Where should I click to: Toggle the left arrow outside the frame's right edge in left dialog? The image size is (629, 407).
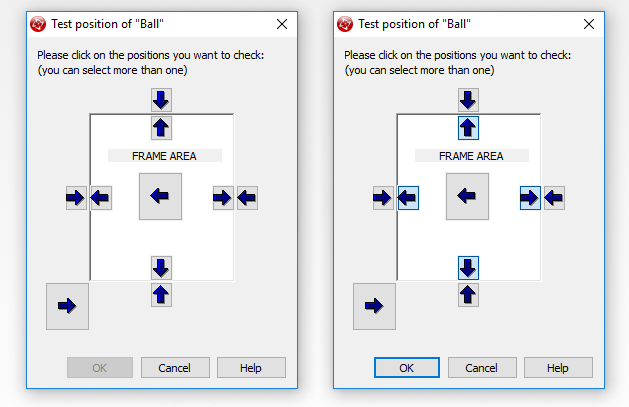247,198
